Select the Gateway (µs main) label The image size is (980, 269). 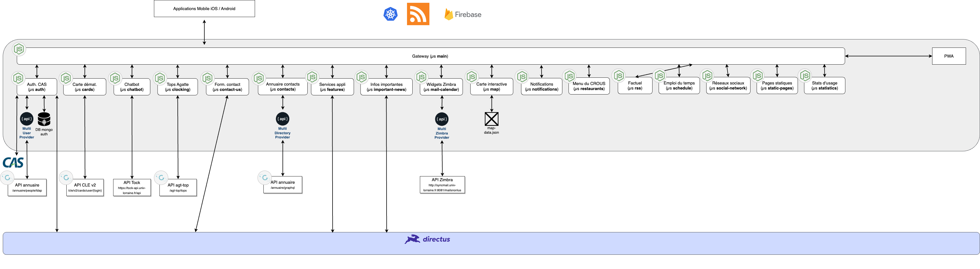430,56
